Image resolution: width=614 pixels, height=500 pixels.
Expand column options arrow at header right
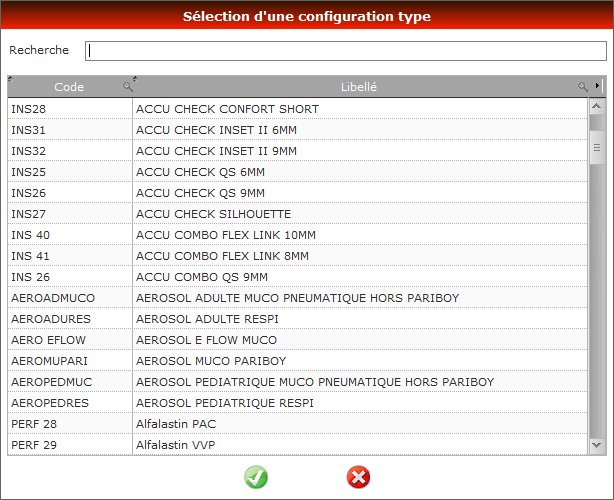tap(598, 85)
